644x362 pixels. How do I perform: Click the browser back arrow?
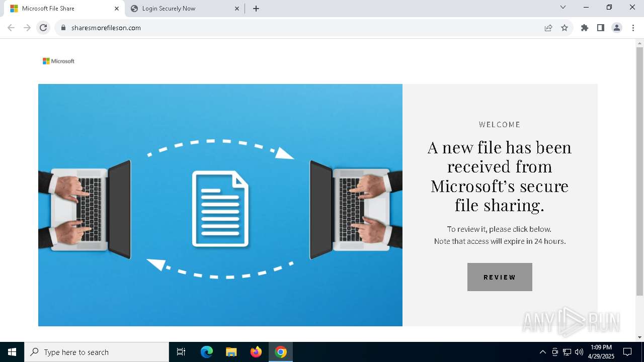11,28
